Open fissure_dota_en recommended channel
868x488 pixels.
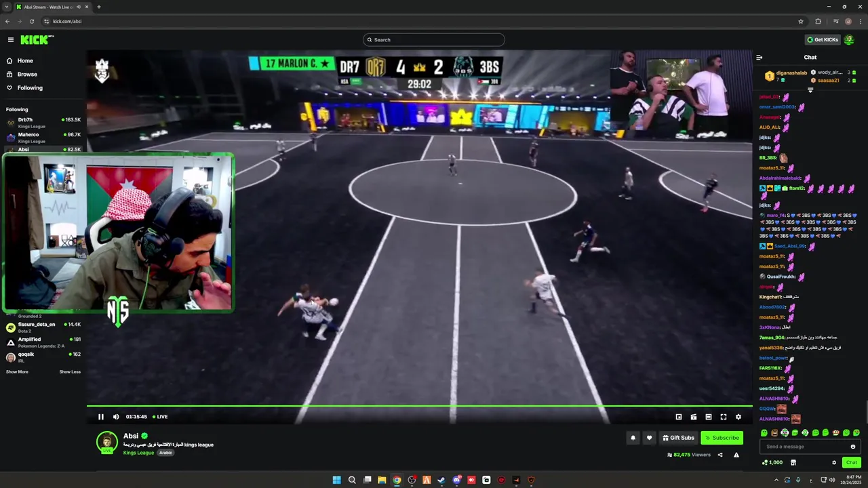click(43, 327)
